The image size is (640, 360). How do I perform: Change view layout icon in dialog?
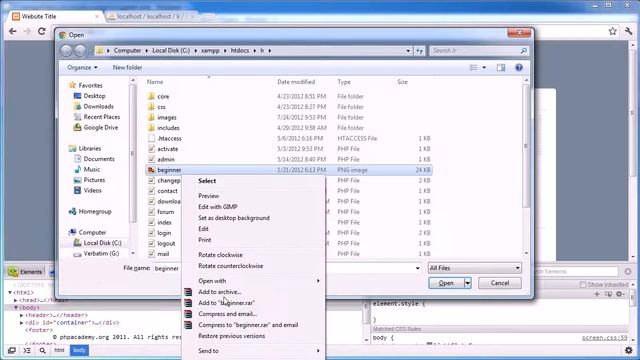(x=473, y=68)
